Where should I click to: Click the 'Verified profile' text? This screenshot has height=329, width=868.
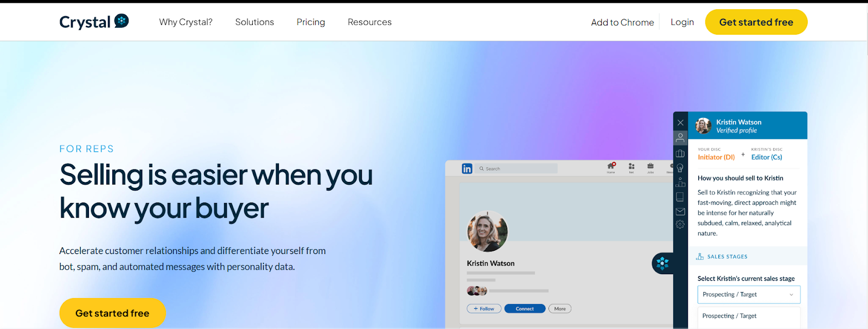tap(736, 131)
